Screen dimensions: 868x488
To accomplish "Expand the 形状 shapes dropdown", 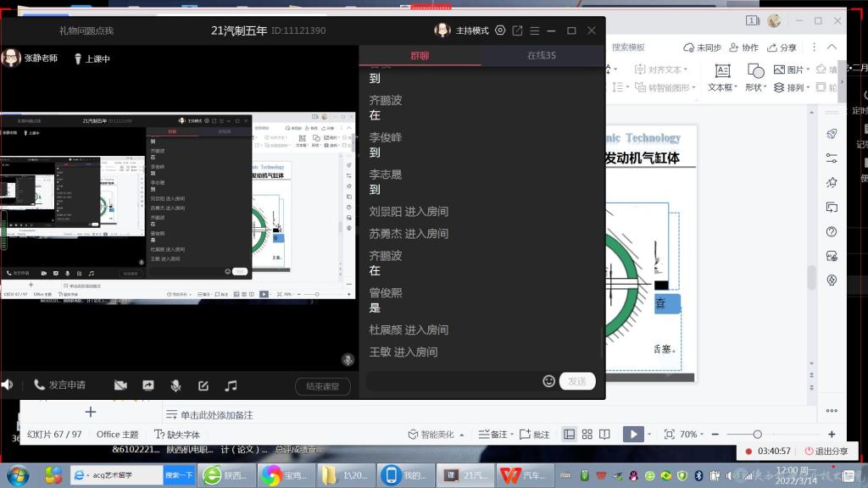I will click(754, 87).
